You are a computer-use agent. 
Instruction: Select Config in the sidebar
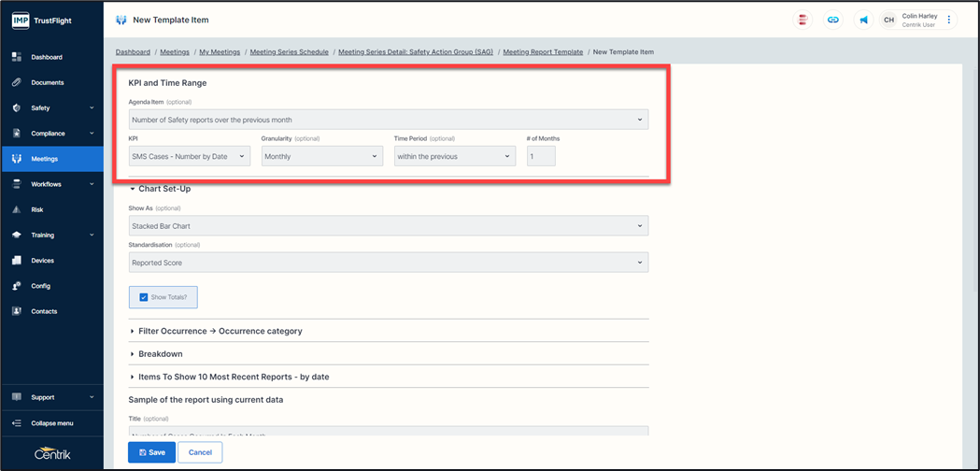pos(40,286)
